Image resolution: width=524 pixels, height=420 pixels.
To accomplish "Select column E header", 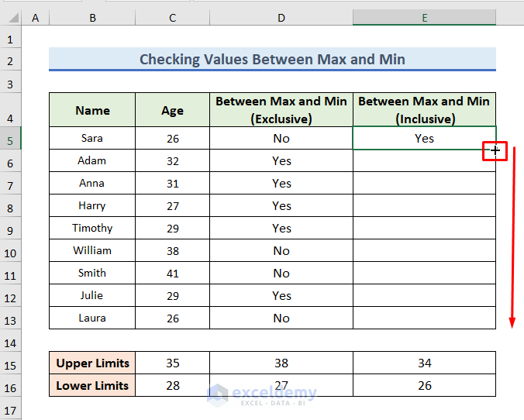I will 425,18.
